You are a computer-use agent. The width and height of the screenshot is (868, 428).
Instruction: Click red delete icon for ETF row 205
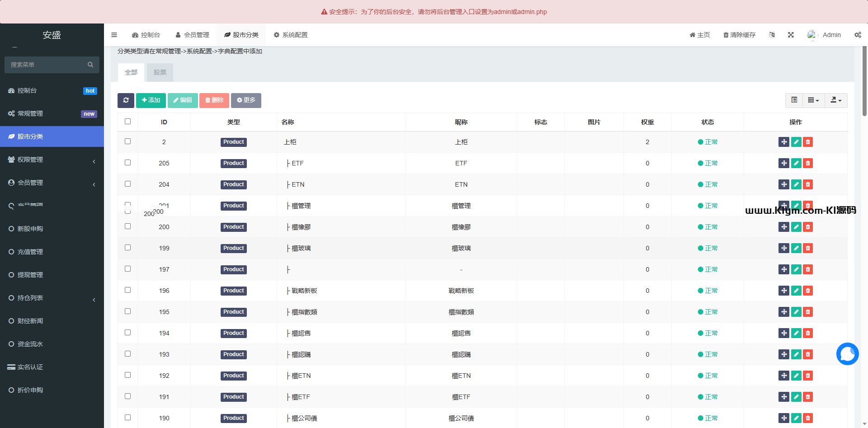click(x=808, y=163)
